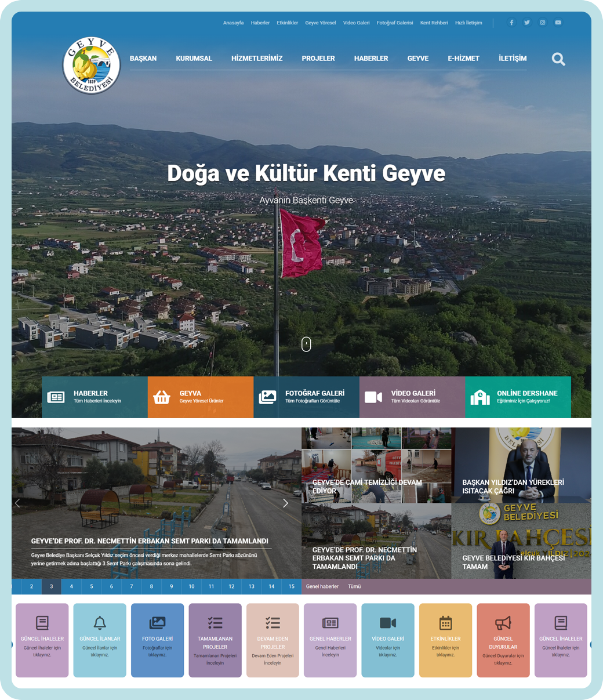Open the Kır Bahçesi news thumbnail
Viewport: 603px width, 700px height.
pos(521,541)
